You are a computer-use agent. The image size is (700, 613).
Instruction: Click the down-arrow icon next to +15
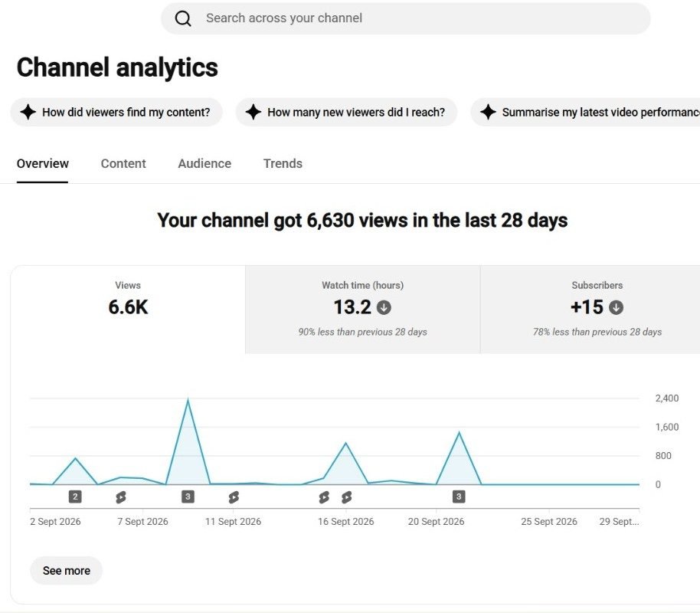pos(616,307)
